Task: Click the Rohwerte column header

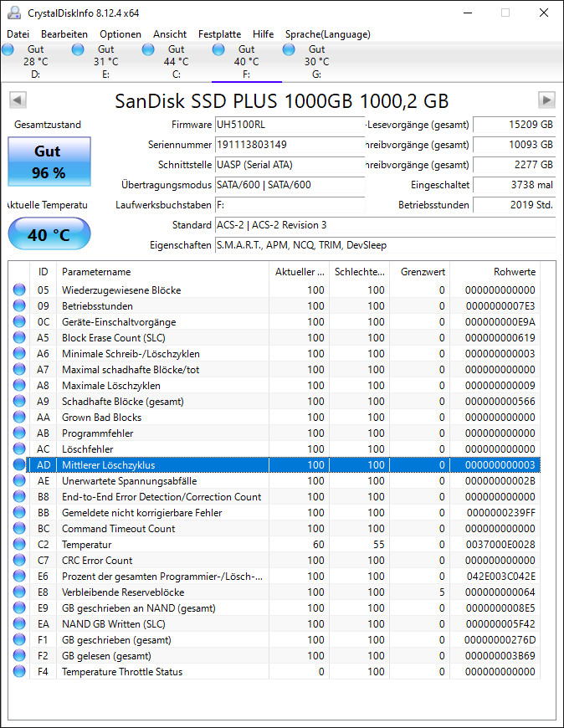Action: click(495, 272)
